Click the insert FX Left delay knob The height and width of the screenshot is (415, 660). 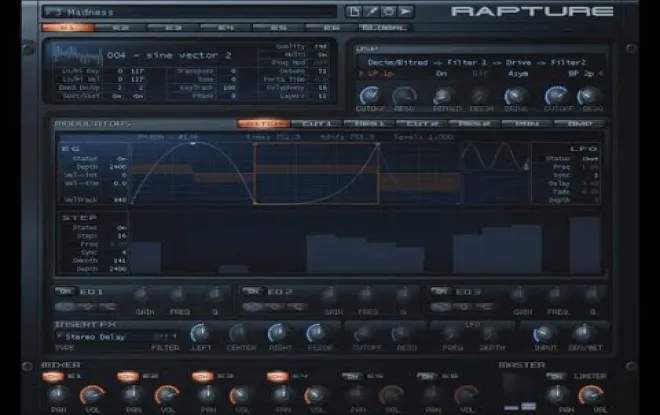click(x=200, y=333)
